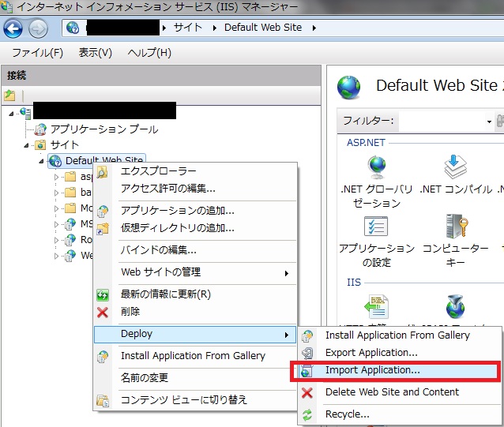
Task: Click the アプリケーションの追加 menu icon
Action: (x=103, y=212)
